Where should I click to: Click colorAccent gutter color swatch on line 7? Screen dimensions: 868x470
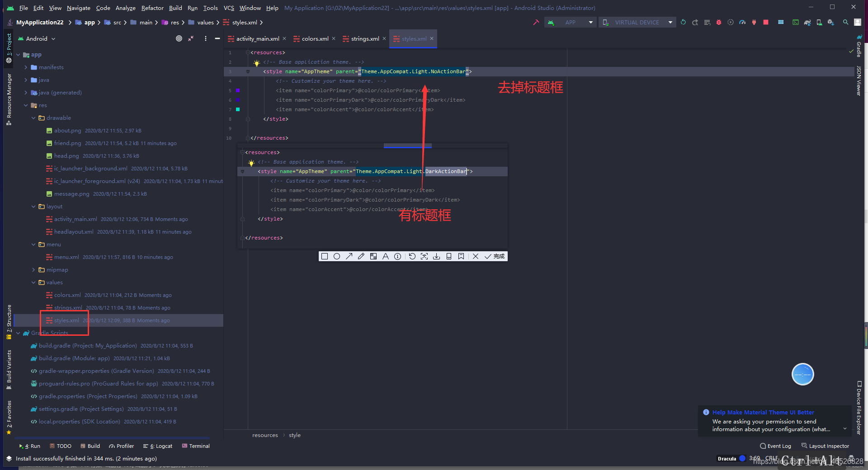238,109
